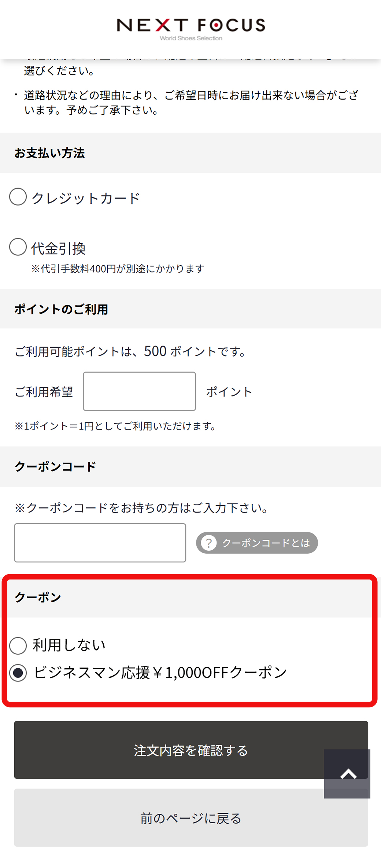Click the coupon code text input box

100,543
